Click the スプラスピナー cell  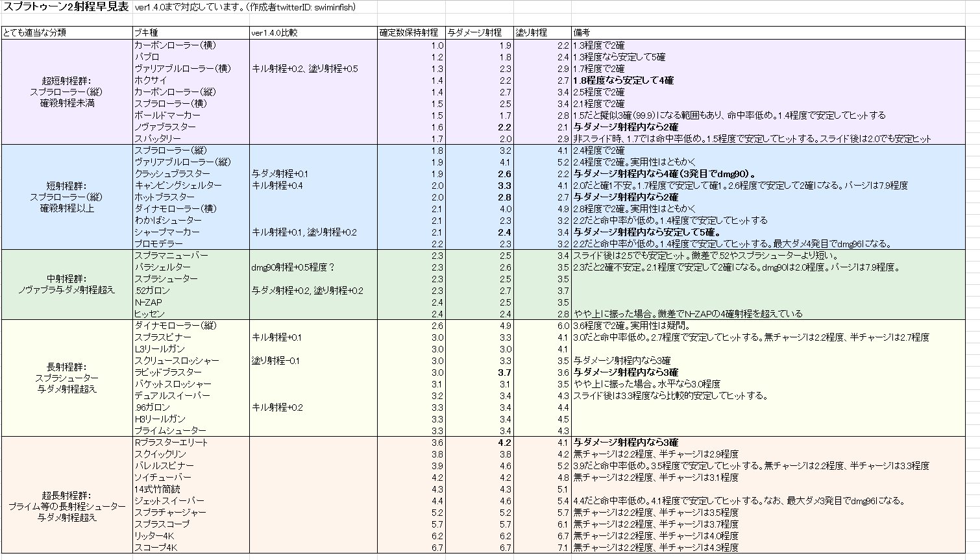[x=191, y=337]
